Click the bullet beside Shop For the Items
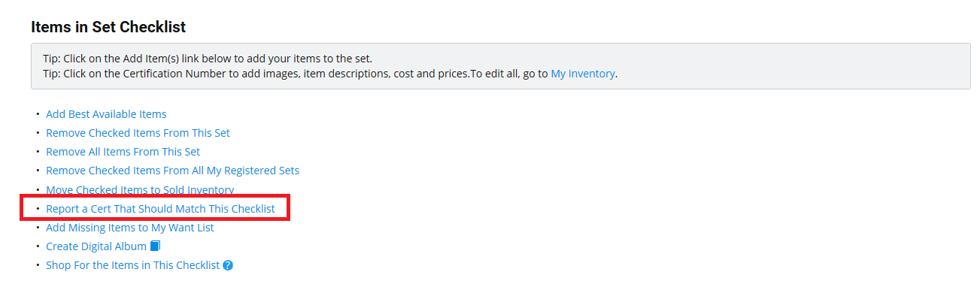This screenshot has width=980, height=284. [38, 265]
